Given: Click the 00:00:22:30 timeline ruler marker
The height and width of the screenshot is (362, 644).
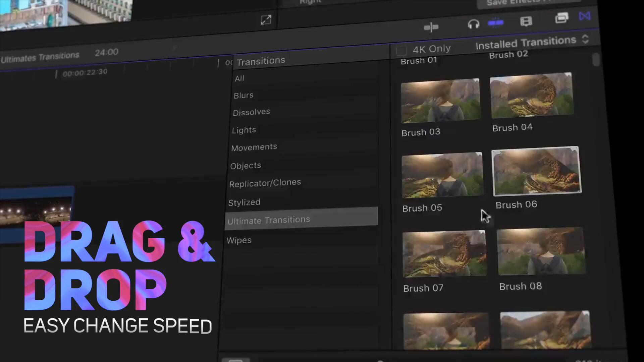Looking at the screenshot, I should [85, 72].
